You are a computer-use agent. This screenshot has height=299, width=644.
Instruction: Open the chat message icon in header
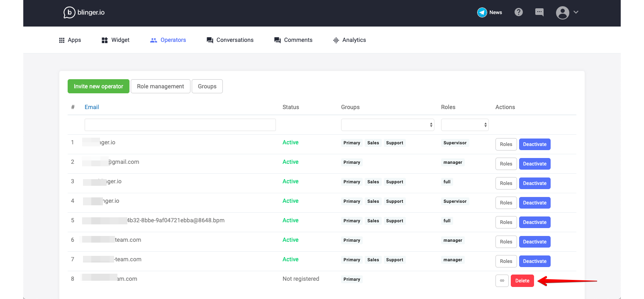[539, 12]
